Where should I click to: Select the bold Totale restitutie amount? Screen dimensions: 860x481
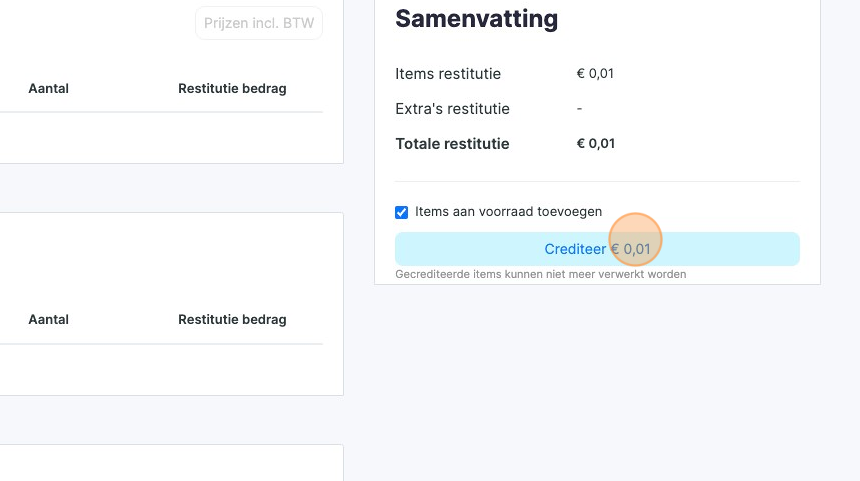click(x=595, y=144)
